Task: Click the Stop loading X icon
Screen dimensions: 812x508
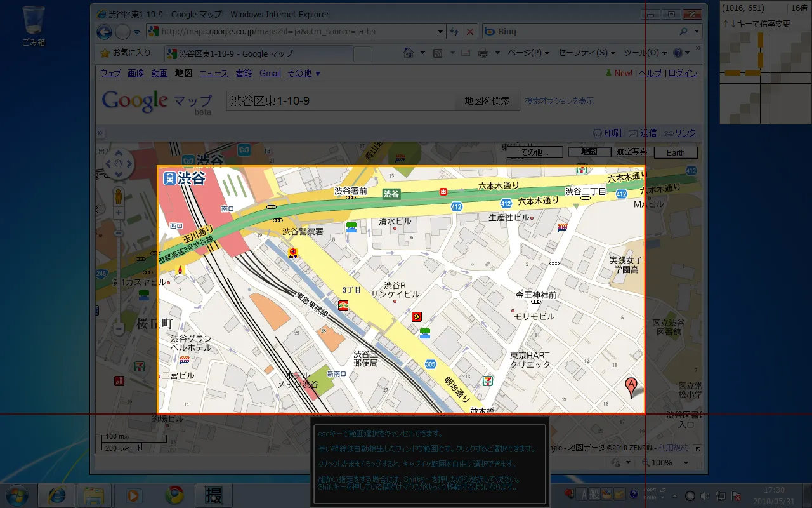Action: pyautogui.click(x=469, y=31)
